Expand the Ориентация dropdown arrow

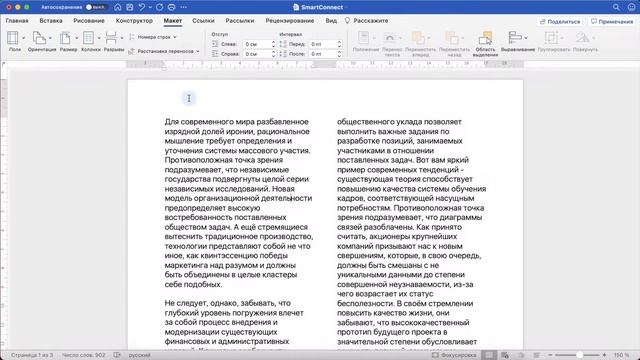pyautogui.click(x=50, y=38)
